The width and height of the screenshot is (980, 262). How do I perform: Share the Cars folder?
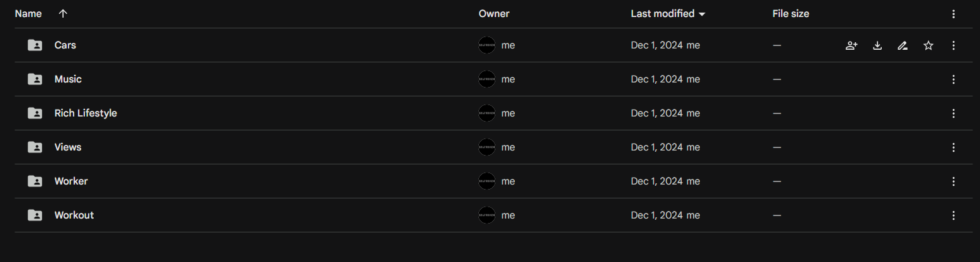pyautogui.click(x=851, y=45)
